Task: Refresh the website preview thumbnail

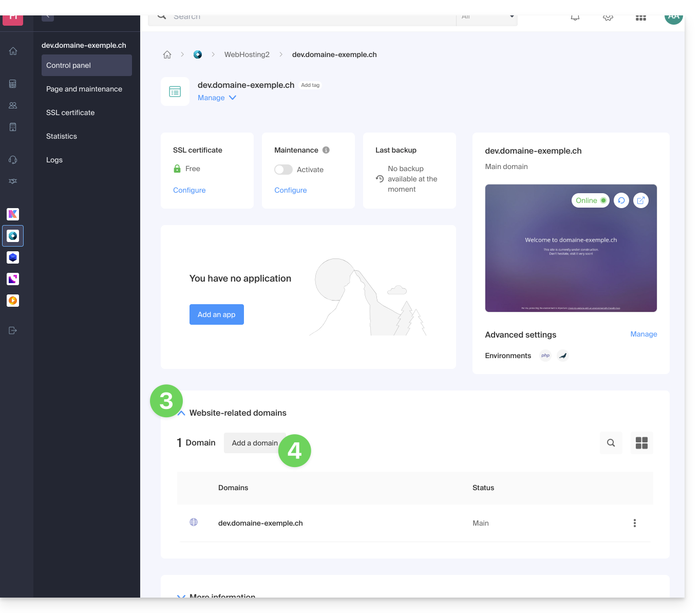Action: [621, 200]
